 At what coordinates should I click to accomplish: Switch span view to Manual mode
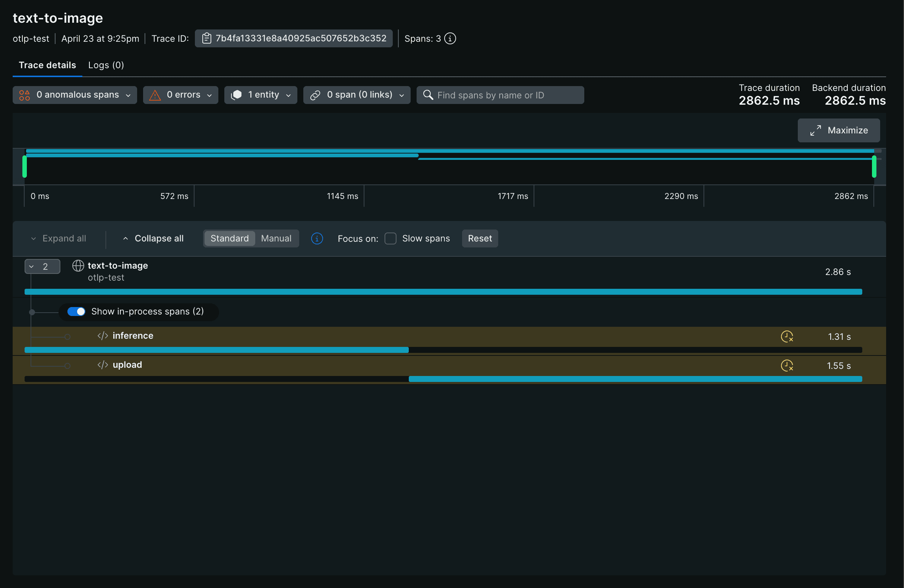276,238
